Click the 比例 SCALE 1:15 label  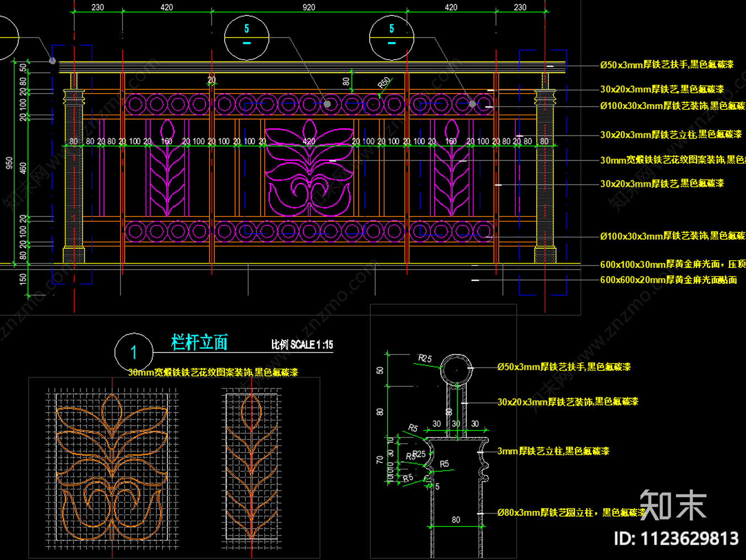(302, 344)
